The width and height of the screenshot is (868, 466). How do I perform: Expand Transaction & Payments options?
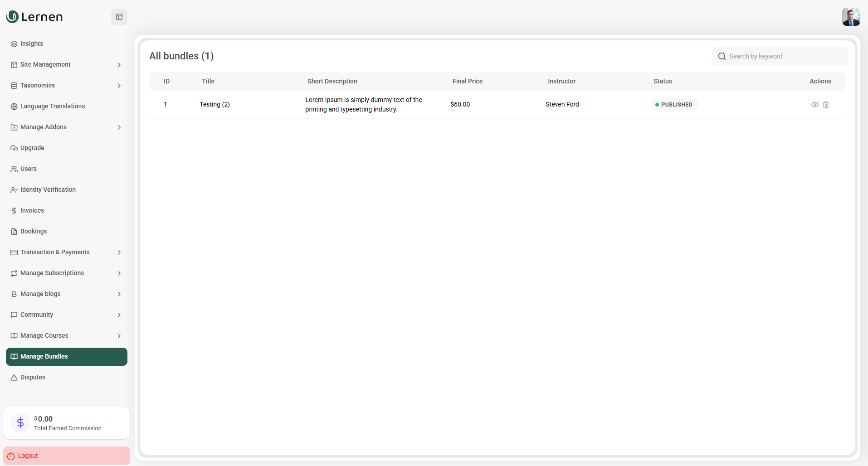point(119,252)
